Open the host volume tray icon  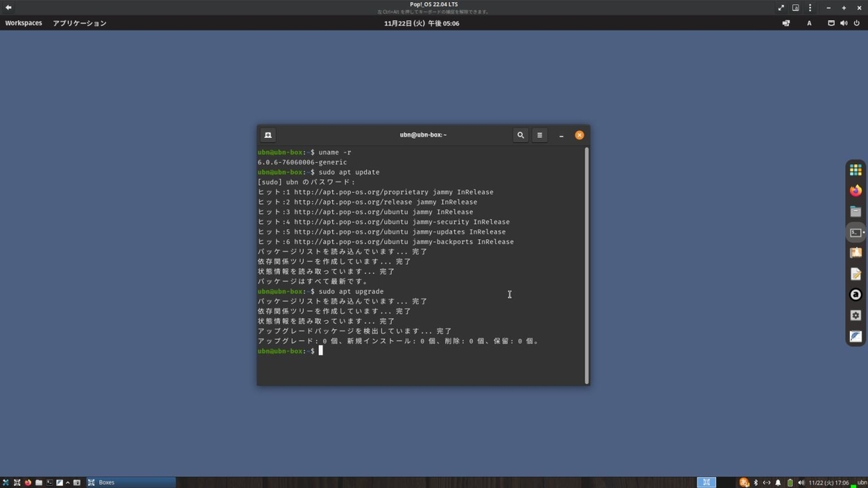pos(801,482)
